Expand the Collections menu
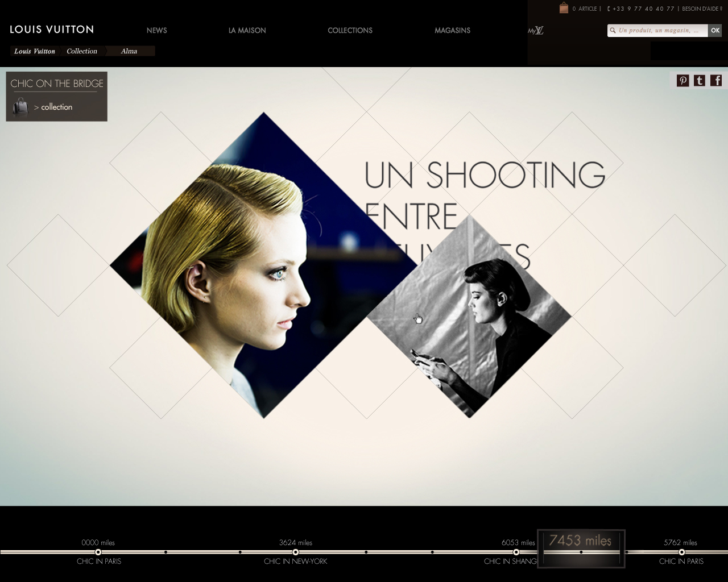 click(x=350, y=31)
